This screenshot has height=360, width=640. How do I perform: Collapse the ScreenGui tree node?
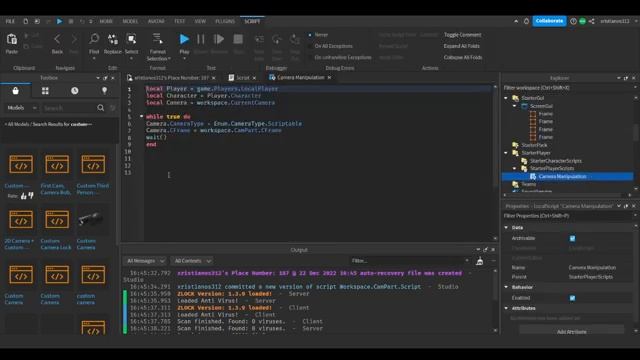click(515, 106)
